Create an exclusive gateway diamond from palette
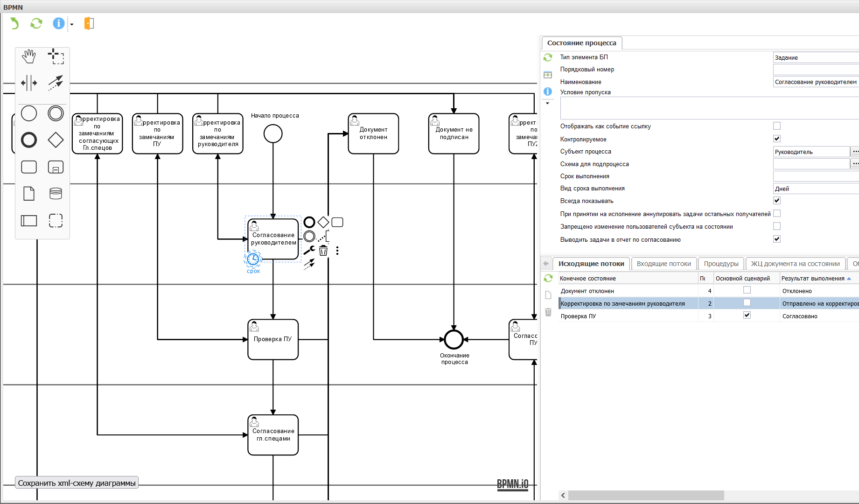This screenshot has height=504, width=859. (56, 140)
